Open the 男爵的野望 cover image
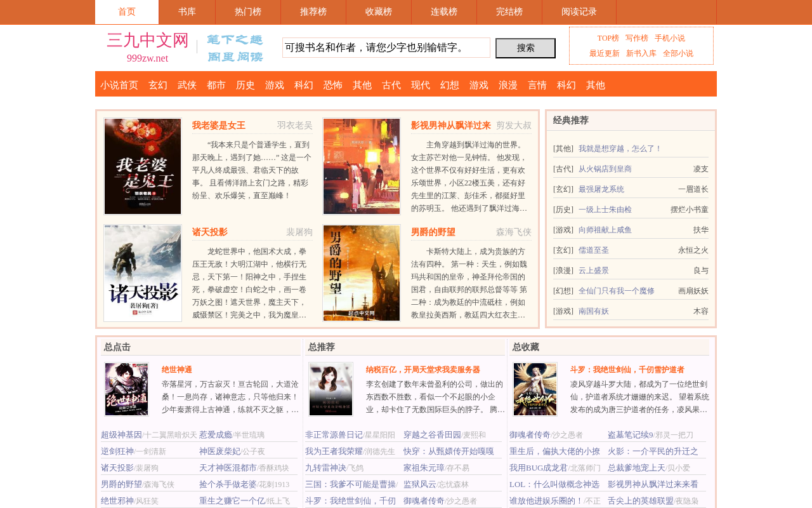Image resolution: width=812 pixels, height=508 pixels. [362, 273]
